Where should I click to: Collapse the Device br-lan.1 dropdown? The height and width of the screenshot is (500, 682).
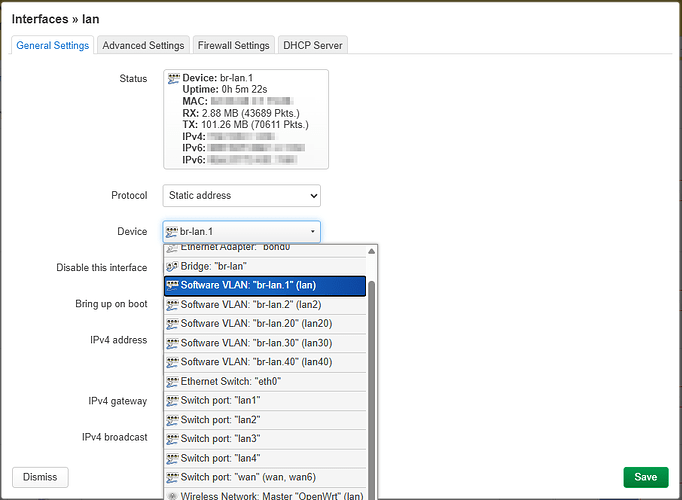click(x=241, y=231)
